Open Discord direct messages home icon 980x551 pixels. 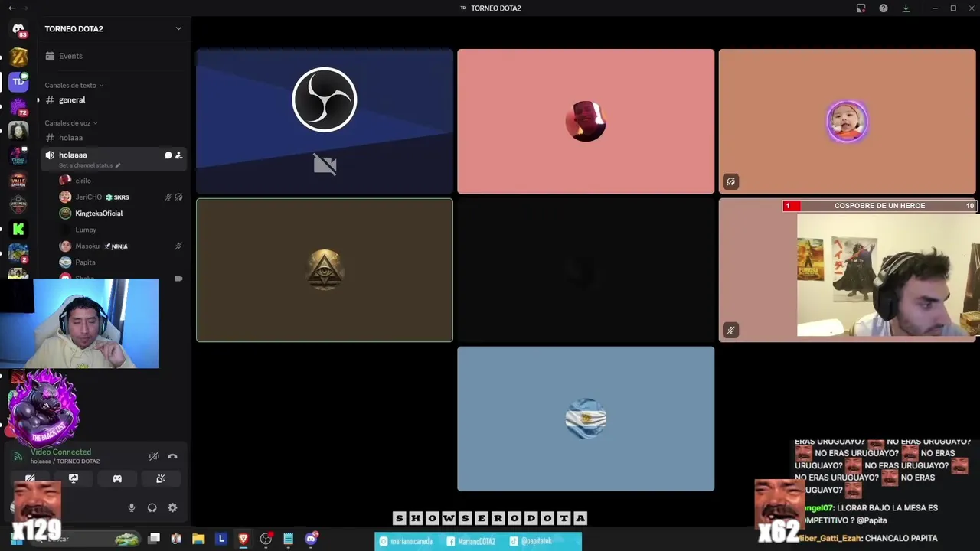(x=18, y=29)
